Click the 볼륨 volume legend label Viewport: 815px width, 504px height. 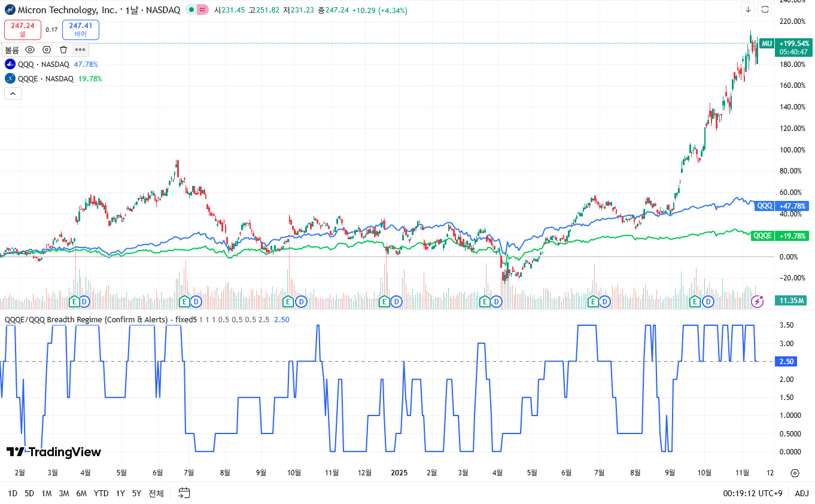click(12, 50)
